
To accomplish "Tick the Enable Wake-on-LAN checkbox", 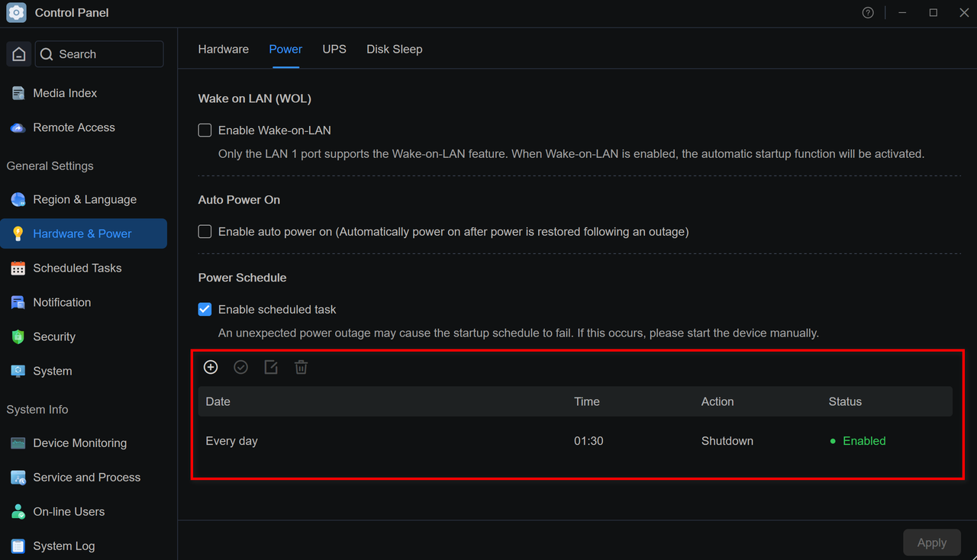I will 205,130.
